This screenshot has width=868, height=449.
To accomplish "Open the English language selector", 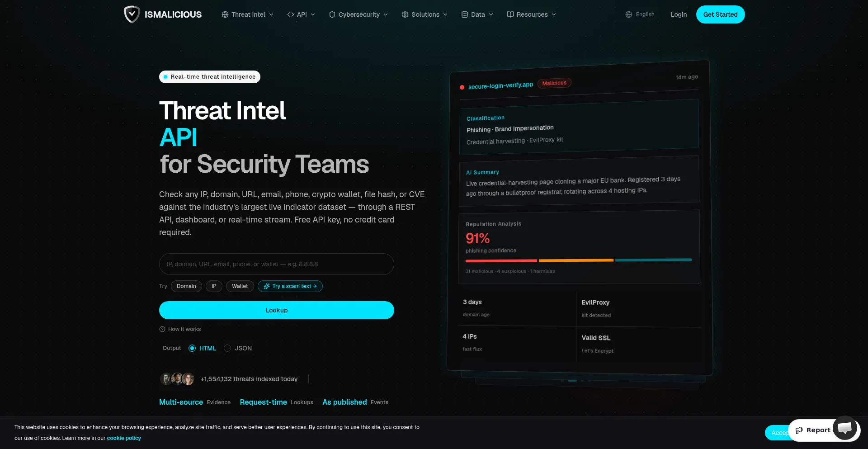I will [x=640, y=14].
